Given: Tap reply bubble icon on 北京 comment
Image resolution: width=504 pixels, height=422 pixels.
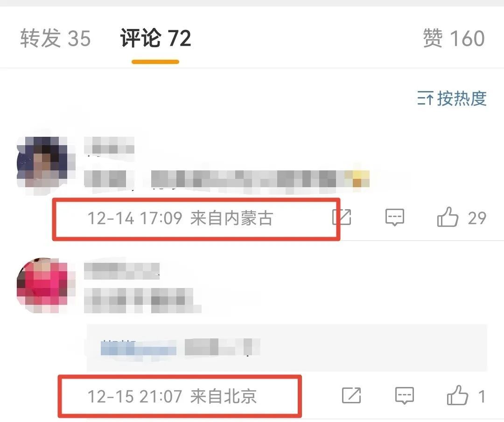Looking at the screenshot, I should coord(404,396).
